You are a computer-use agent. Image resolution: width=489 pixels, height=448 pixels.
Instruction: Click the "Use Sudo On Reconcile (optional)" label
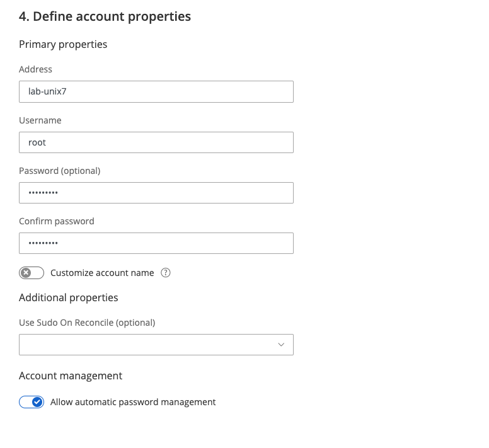(x=87, y=323)
